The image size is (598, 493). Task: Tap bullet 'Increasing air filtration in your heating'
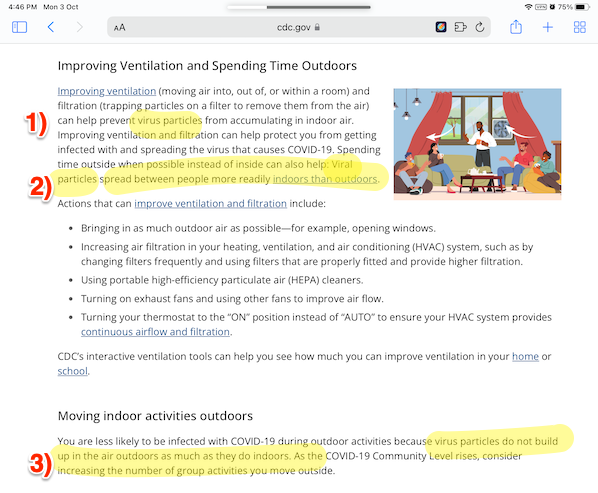pos(307,254)
